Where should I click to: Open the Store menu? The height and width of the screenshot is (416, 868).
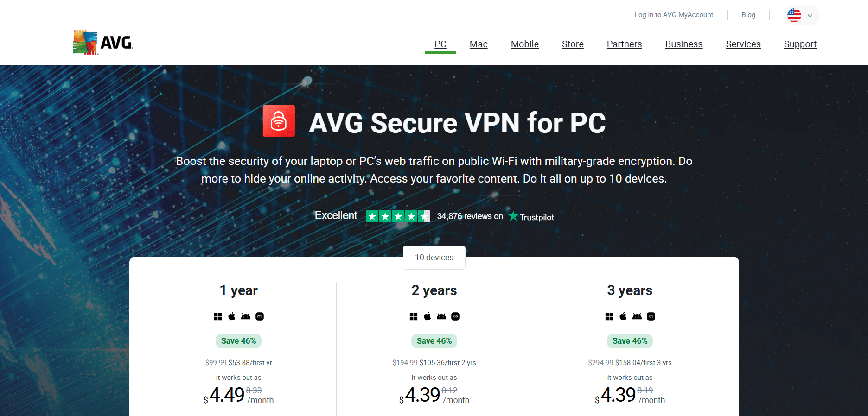pos(572,44)
